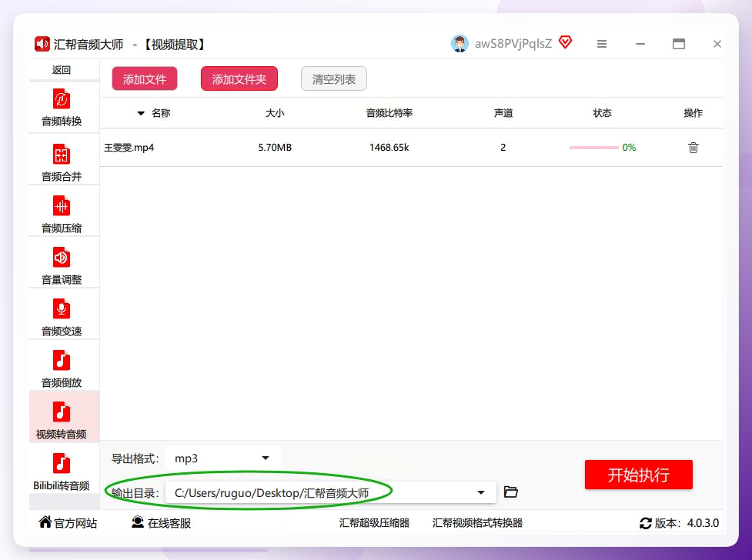The width and height of the screenshot is (752, 560).
Task: Open the 音频压缩 audio compression tool
Action: click(62, 215)
